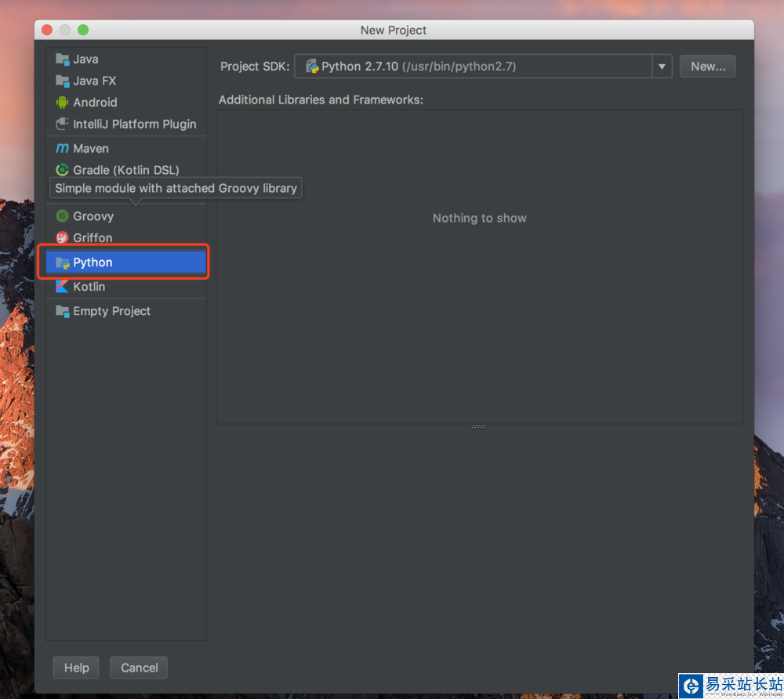Select the Empty Project label

(111, 311)
